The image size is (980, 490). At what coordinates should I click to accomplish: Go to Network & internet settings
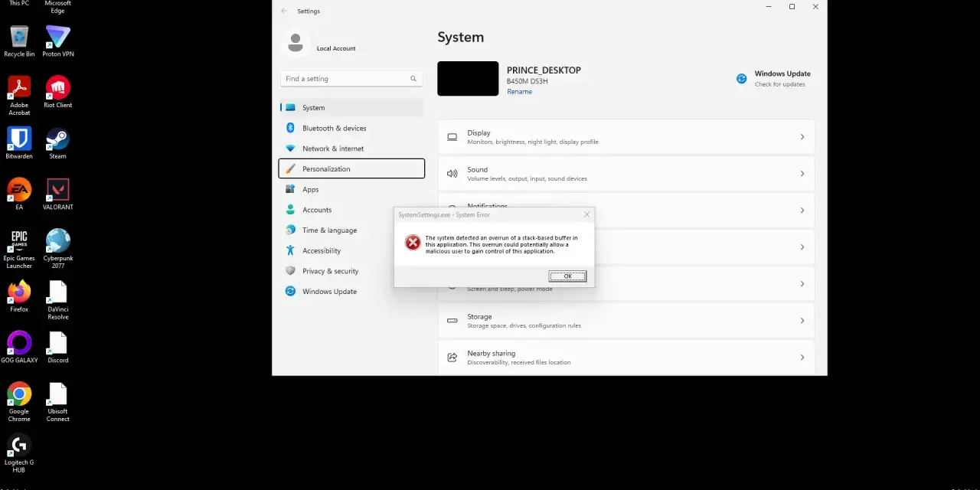[351, 149]
